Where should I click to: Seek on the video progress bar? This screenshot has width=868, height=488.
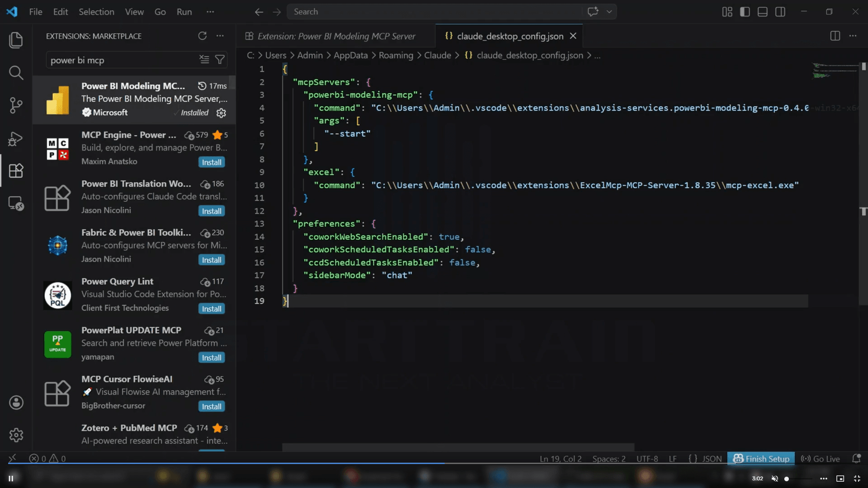434,464
